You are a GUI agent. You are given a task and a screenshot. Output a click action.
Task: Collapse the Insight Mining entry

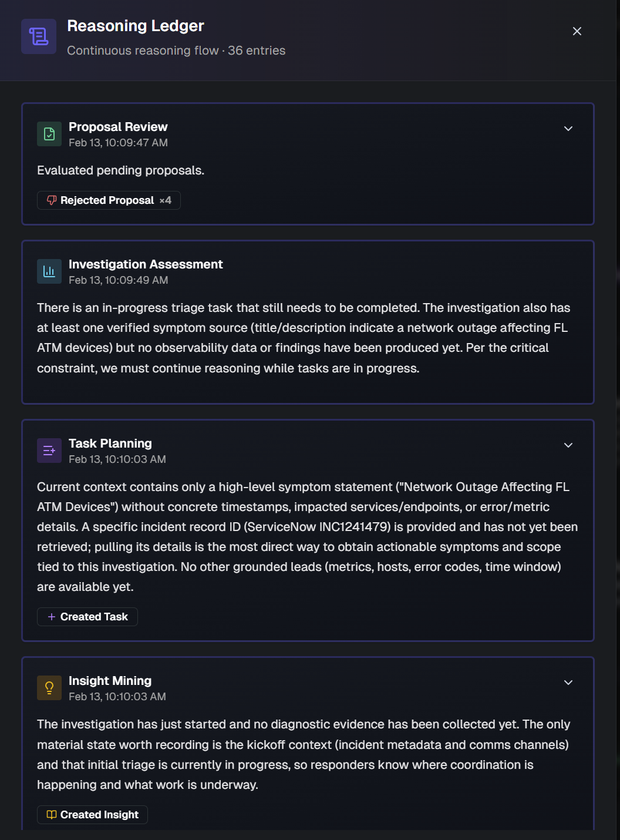(568, 683)
